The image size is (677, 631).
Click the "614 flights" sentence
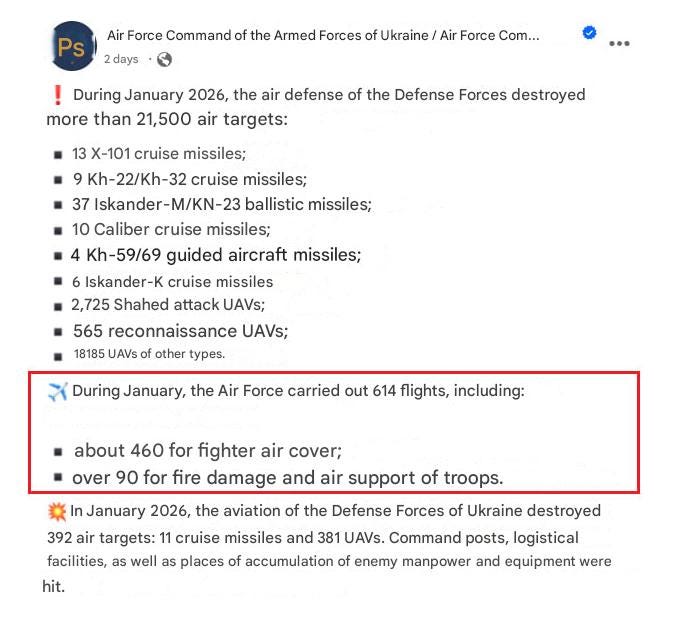(298, 391)
